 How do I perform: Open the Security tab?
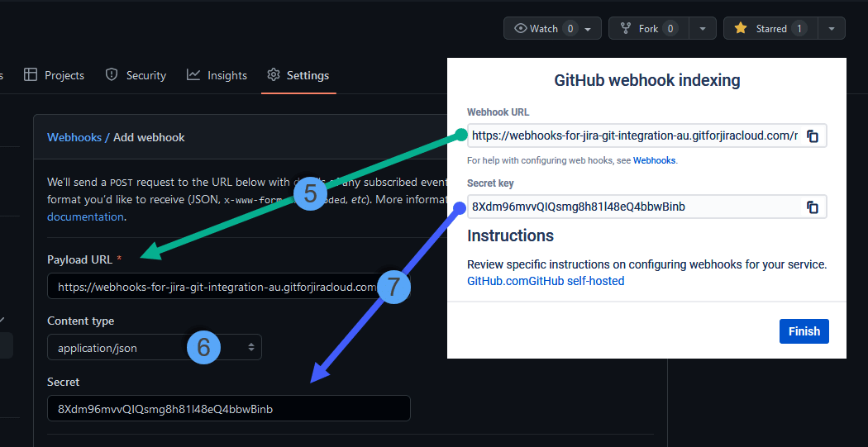pos(136,75)
